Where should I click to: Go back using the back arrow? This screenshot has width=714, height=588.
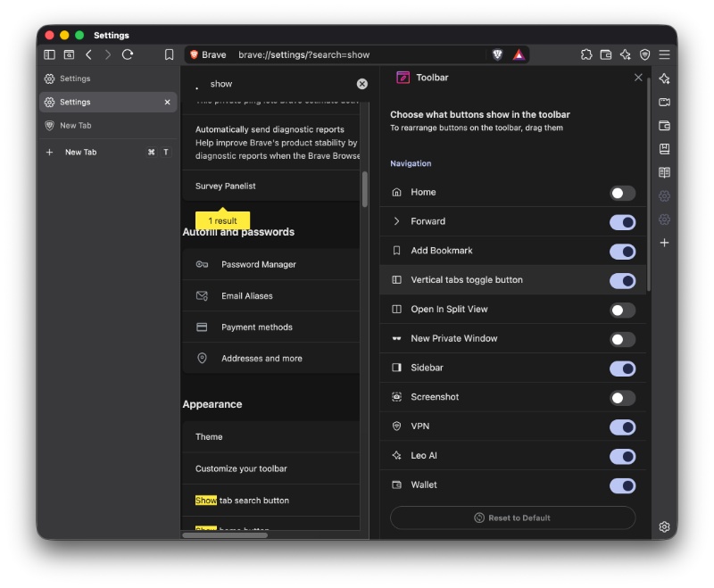tap(88, 54)
